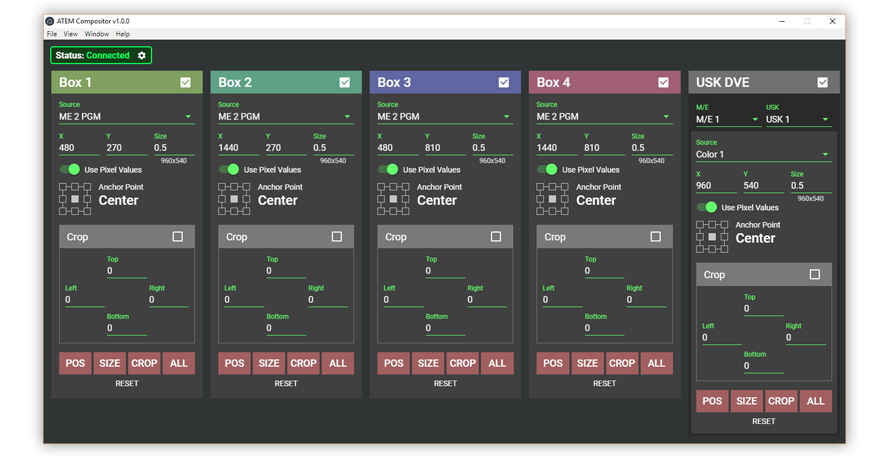Image resolution: width=888 pixels, height=469 pixels.
Task: Open Box 4 Source dropdown
Action: [x=604, y=117]
